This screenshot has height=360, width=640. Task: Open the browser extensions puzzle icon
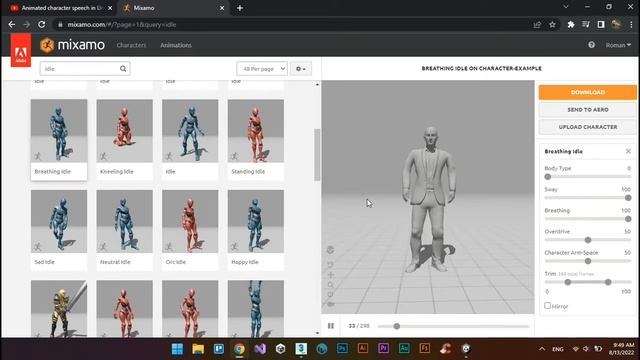[571, 24]
